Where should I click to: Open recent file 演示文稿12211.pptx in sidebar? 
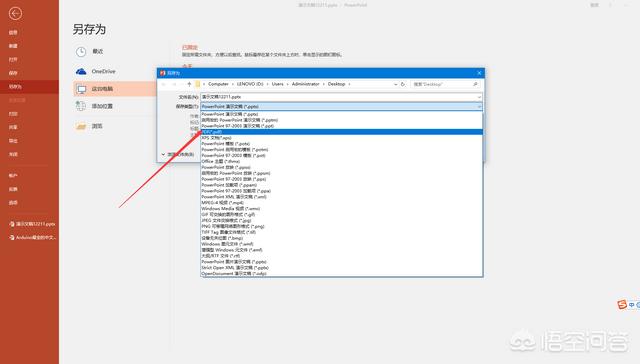32,224
